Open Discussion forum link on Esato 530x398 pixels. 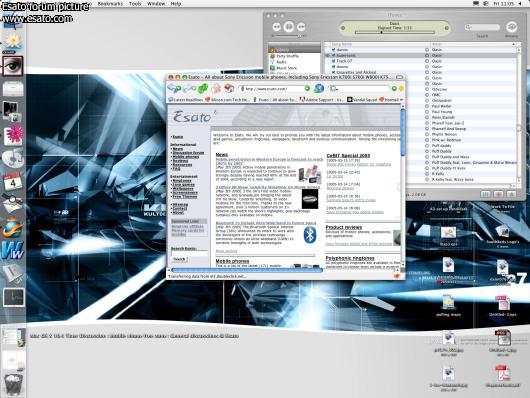point(188,153)
